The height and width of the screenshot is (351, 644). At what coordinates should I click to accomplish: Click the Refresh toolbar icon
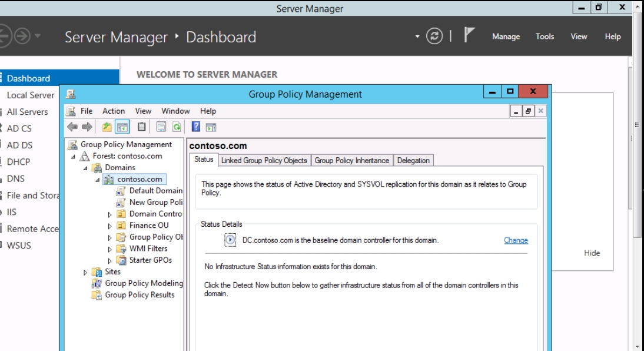[x=175, y=127]
